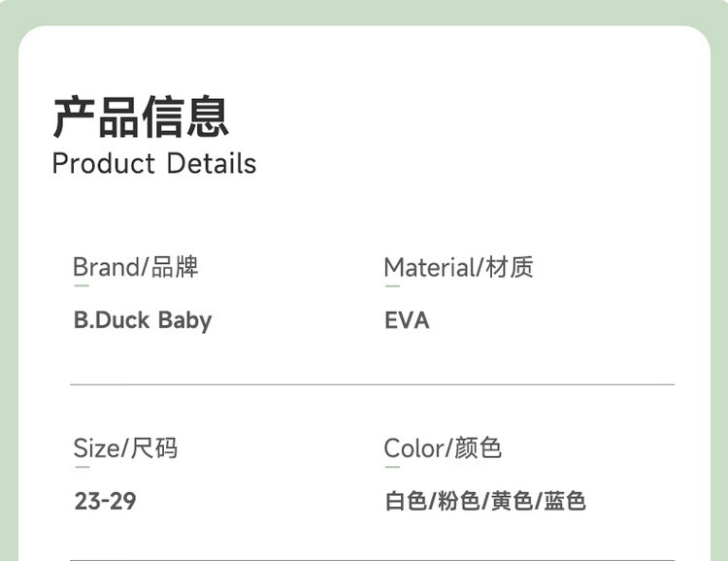Click the 23-29 size range
Viewport: 728px width, 561px height.
[x=105, y=502]
